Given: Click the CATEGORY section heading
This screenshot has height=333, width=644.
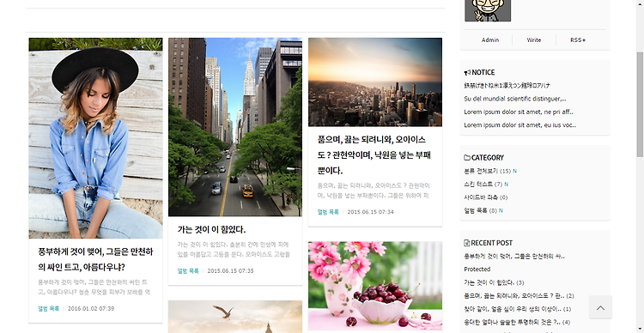Looking at the screenshot, I should (x=488, y=158).
